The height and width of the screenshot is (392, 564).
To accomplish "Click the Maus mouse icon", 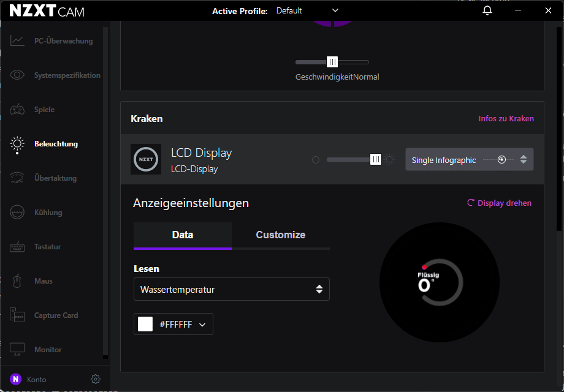I will coord(17,281).
